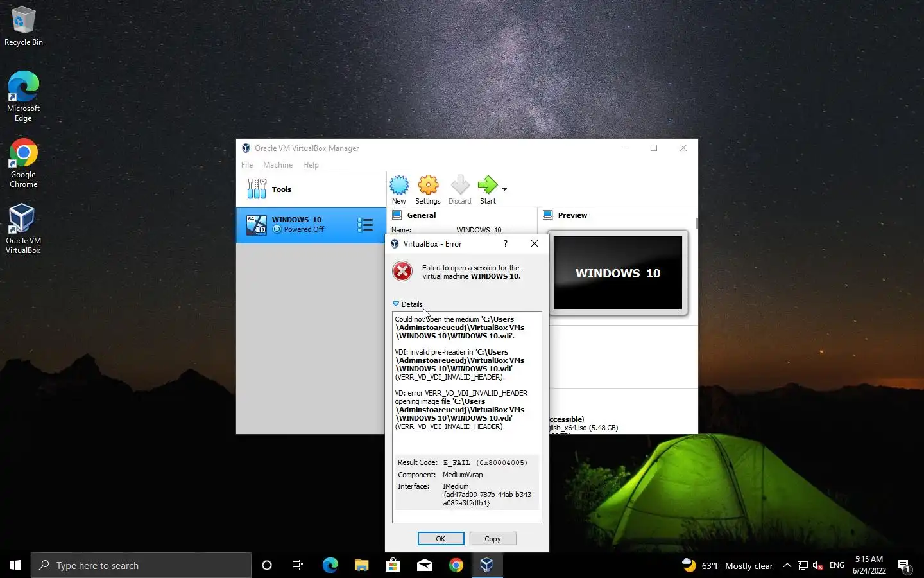
Task: Open the Start button dropdown arrow
Action: (x=504, y=189)
